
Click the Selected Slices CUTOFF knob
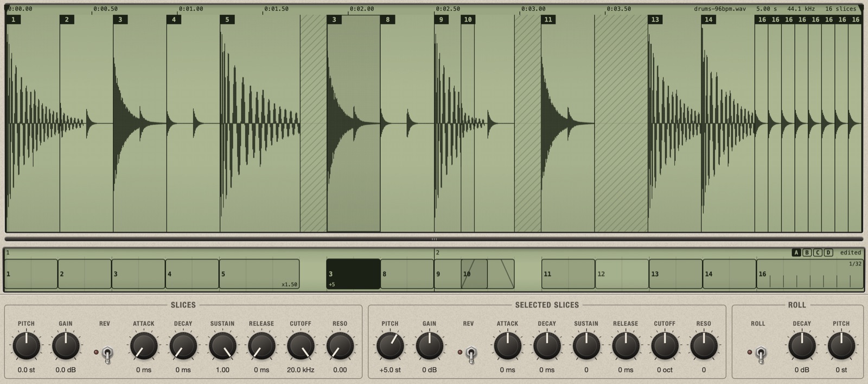click(x=665, y=346)
